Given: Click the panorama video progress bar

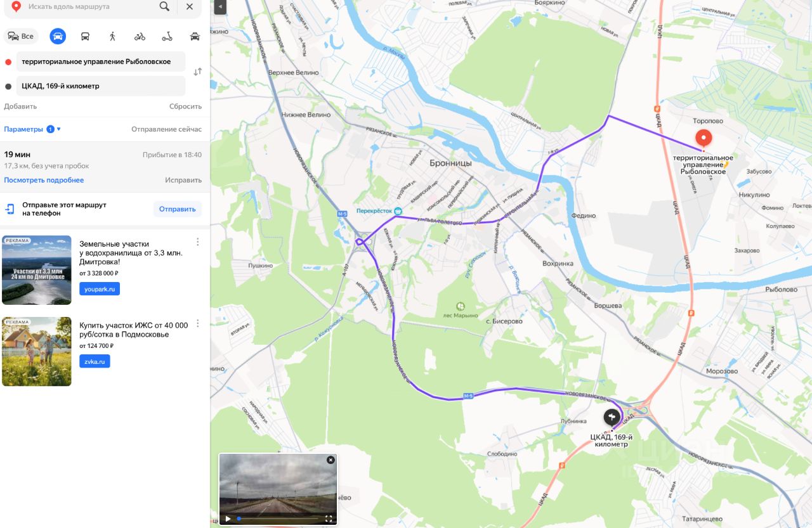Looking at the screenshot, I should (277, 518).
